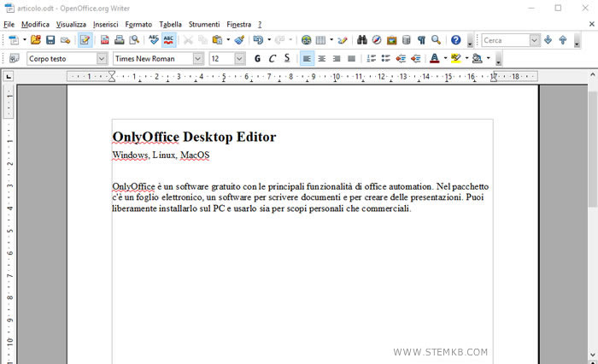Viewport: 598px width, 364px height.
Task: Send the document by e-mail
Action: 65,40
